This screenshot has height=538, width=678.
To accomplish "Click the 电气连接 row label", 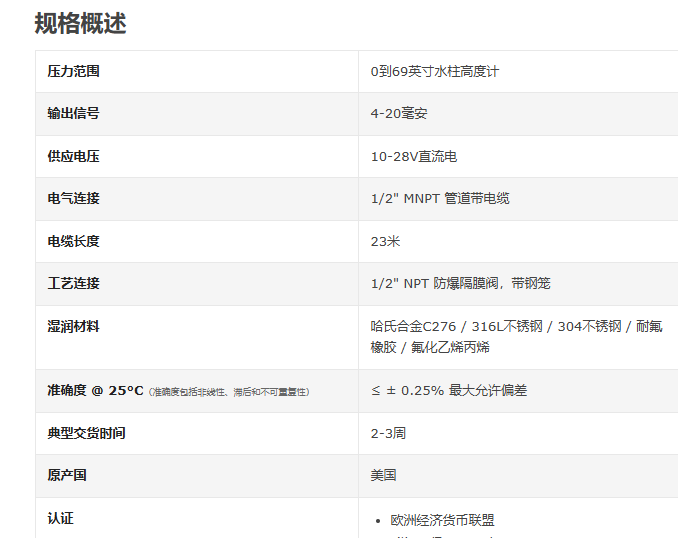I will [x=73, y=198].
